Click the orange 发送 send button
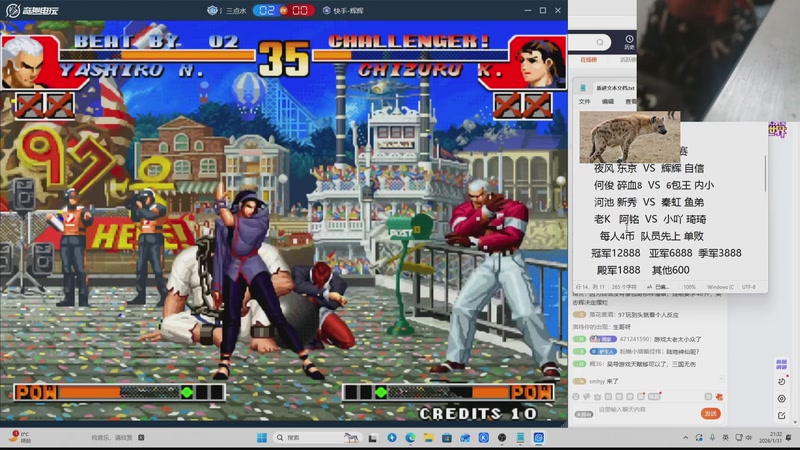The width and height of the screenshot is (800, 450). [x=710, y=414]
